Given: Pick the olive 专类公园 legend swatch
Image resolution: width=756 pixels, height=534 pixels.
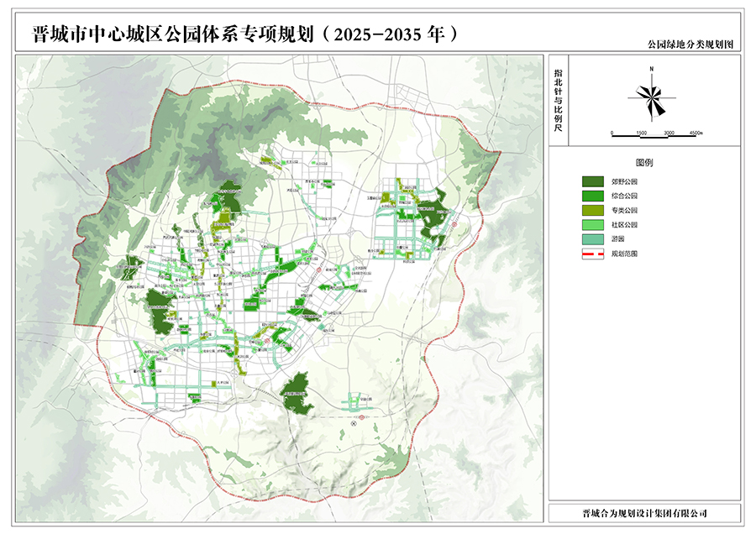Looking at the screenshot, I should [x=593, y=210].
